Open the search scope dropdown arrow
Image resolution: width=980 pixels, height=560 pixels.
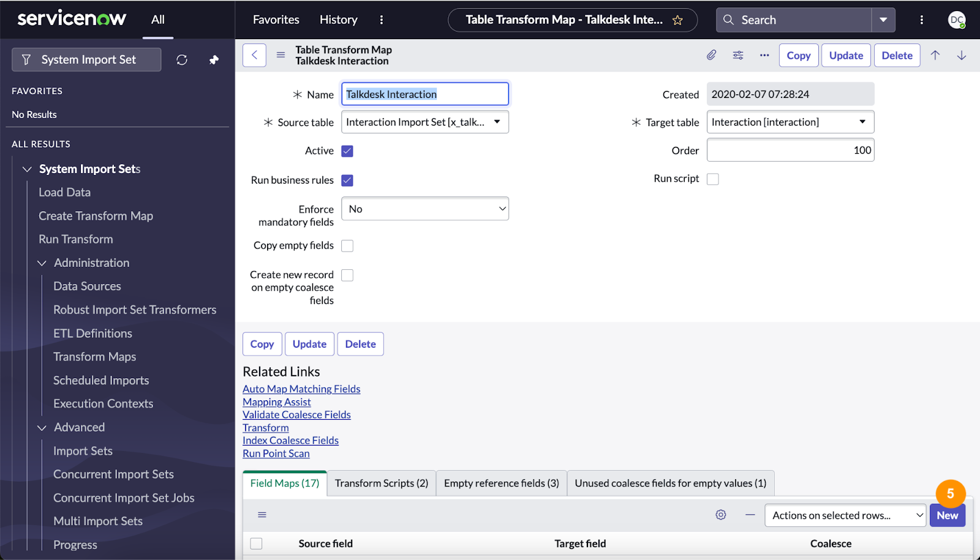pyautogui.click(x=883, y=20)
